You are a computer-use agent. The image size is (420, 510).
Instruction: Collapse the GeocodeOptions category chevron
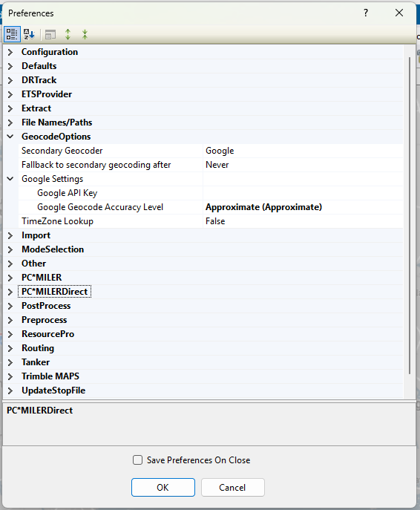click(10, 137)
